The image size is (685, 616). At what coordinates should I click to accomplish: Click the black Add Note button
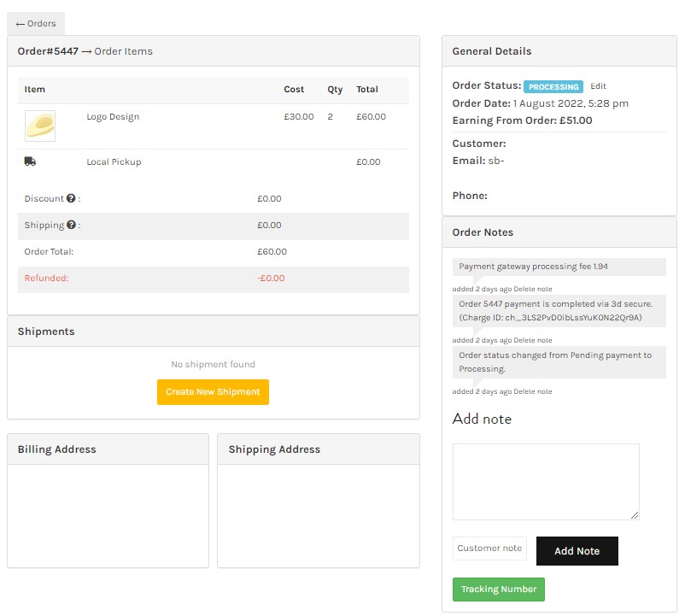tap(577, 551)
